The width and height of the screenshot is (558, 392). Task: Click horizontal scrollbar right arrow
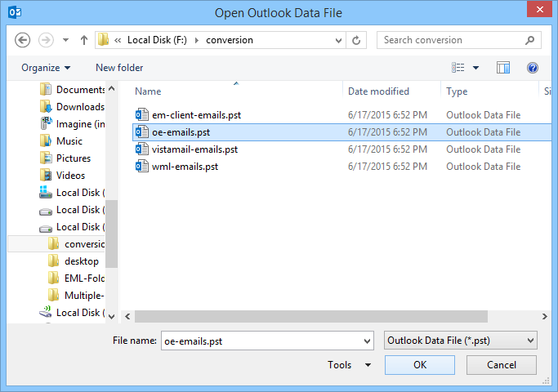point(544,316)
